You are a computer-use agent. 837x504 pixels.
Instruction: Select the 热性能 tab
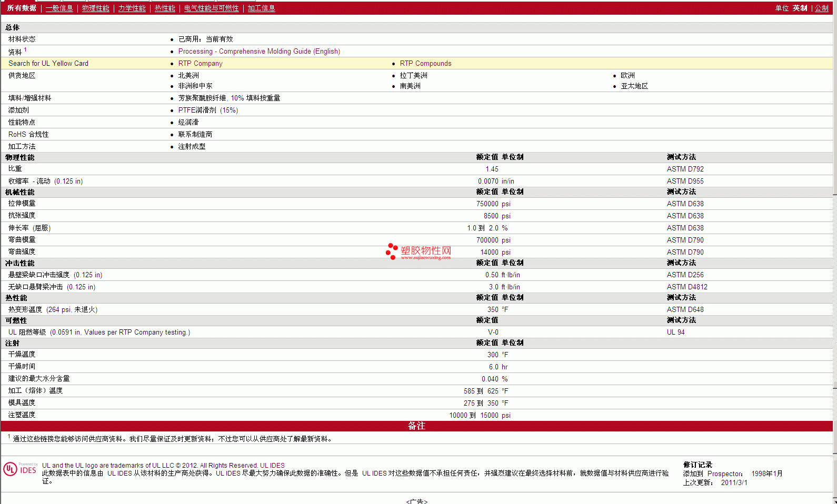pyautogui.click(x=165, y=8)
